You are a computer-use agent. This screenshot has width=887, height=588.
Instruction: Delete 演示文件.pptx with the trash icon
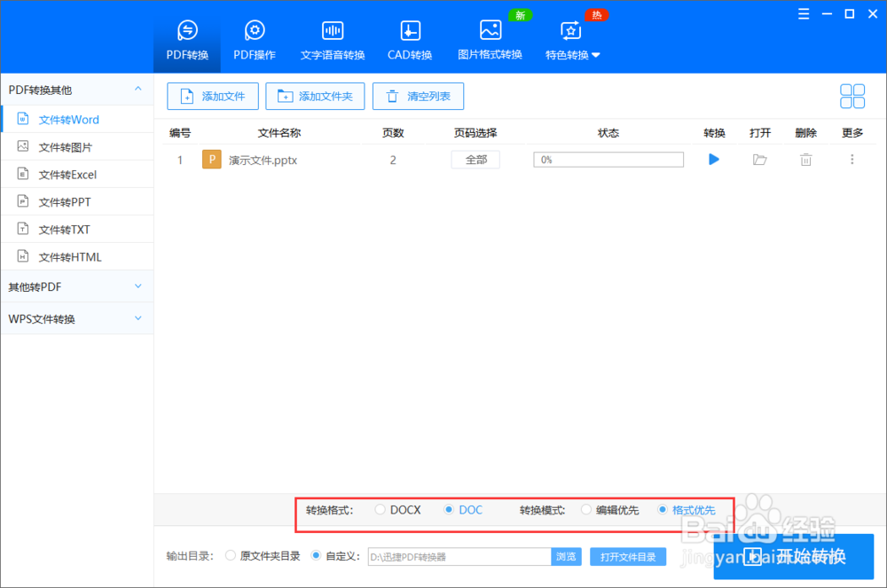pos(805,160)
